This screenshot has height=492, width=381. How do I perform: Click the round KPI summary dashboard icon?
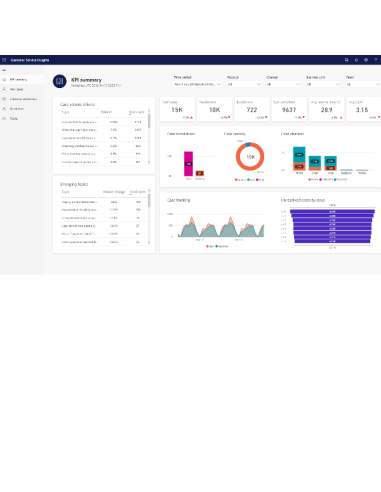pos(60,81)
